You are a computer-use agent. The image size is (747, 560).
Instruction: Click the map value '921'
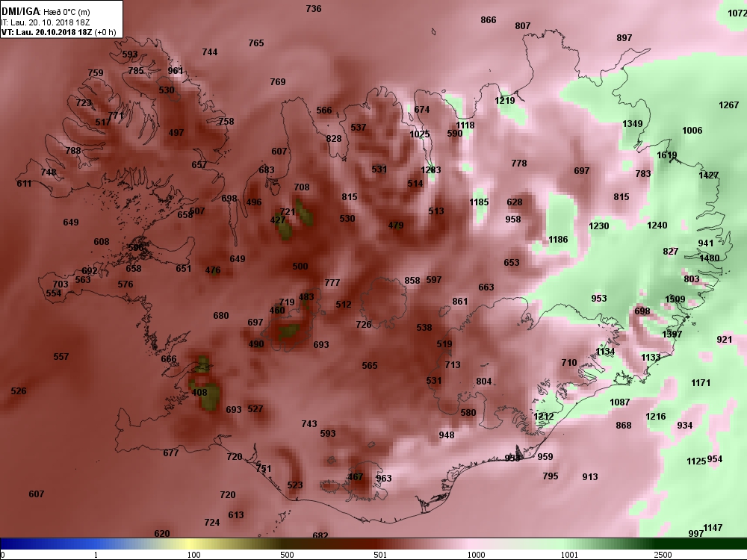[724, 340]
